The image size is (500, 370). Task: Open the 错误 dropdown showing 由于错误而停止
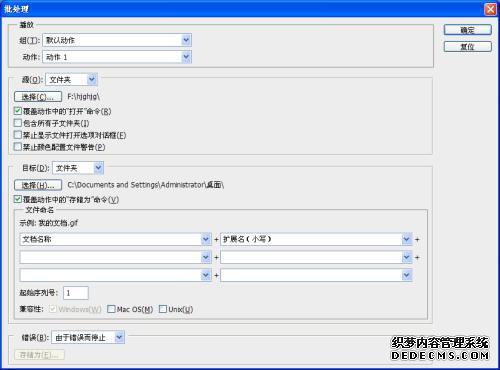point(88,338)
